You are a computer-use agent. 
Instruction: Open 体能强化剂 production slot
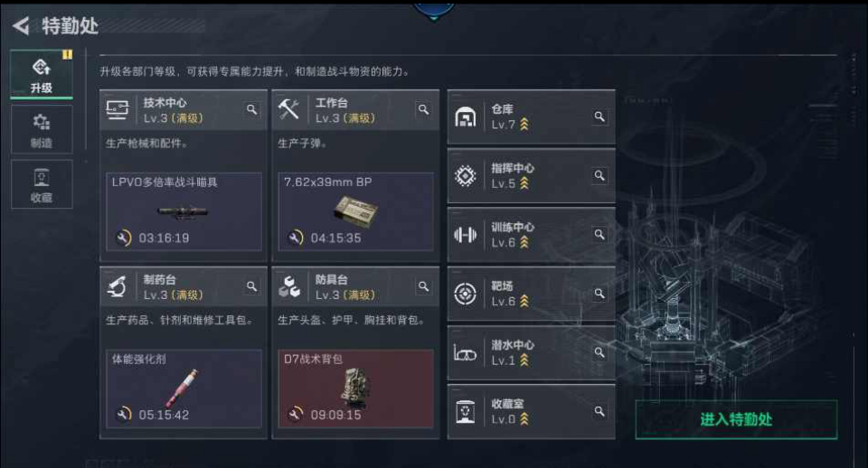pyautogui.click(x=184, y=388)
